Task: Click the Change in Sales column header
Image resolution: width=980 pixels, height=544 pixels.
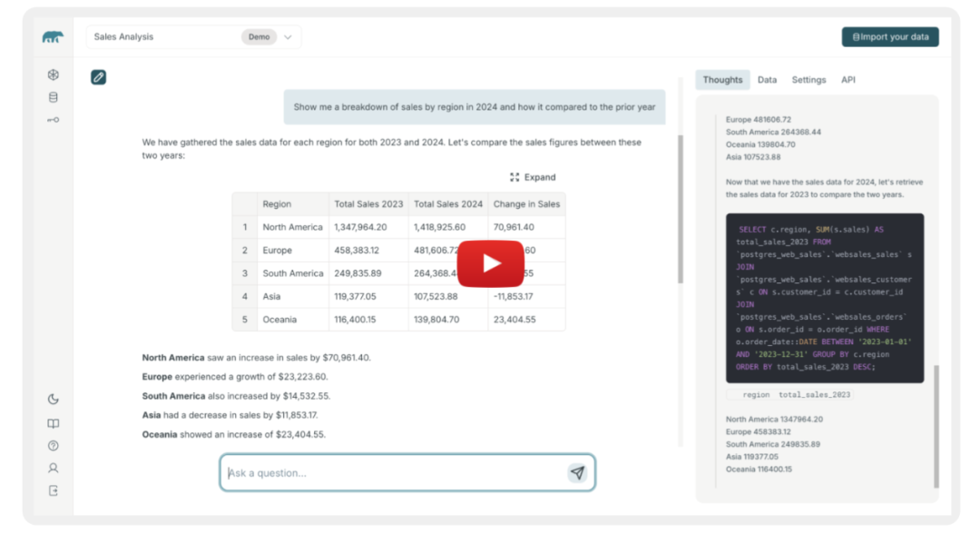Action: tap(527, 203)
